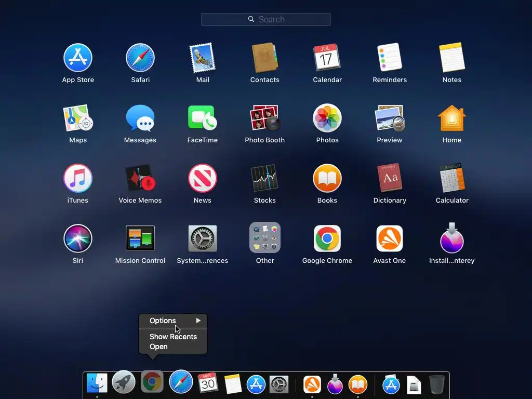Open the App Store in Launchpad
Image resolution: width=532 pixels, height=399 pixels.
pyautogui.click(x=78, y=58)
